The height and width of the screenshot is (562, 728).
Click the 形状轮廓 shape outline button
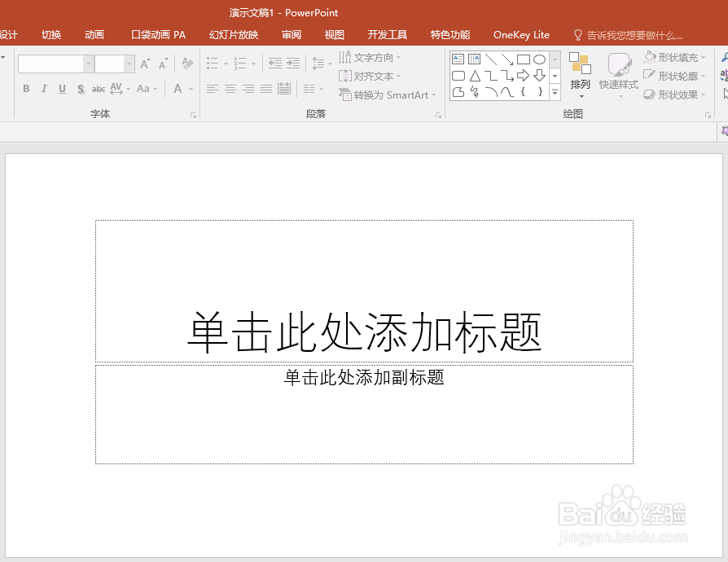(x=674, y=76)
